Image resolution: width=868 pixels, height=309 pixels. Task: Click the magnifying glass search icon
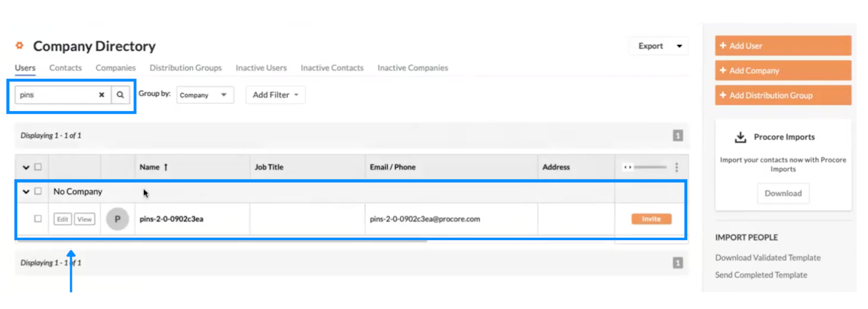pyautogui.click(x=120, y=94)
